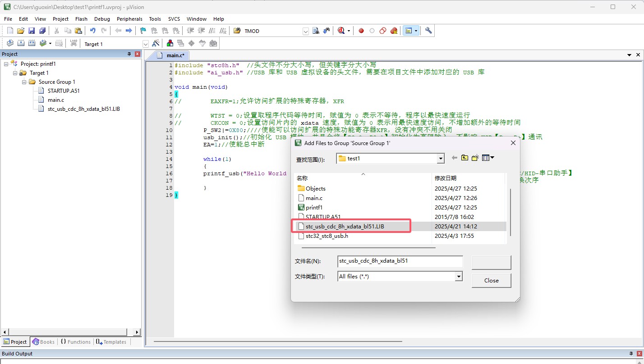Save the current file via toolbar
The image size is (644, 364).
click(x=32, y=31)
